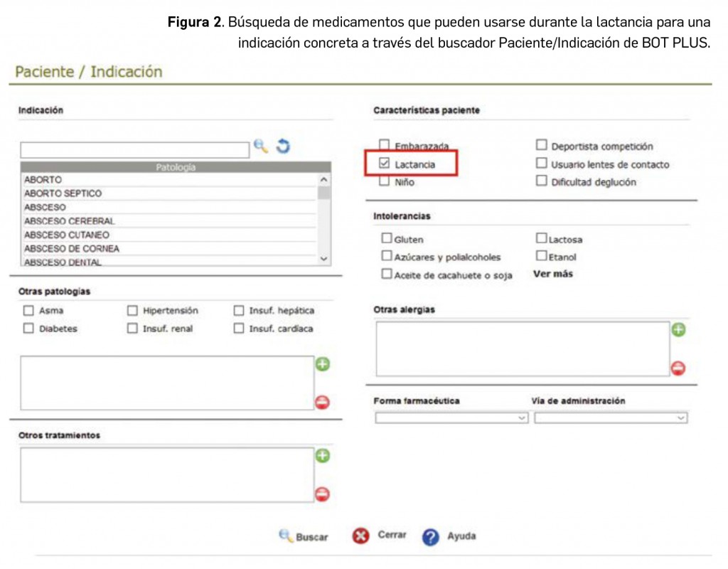This screenshot has width=728, height=569.
Task: Remove allergy with Otras alergias red minus
Action: tap(678, 368)
